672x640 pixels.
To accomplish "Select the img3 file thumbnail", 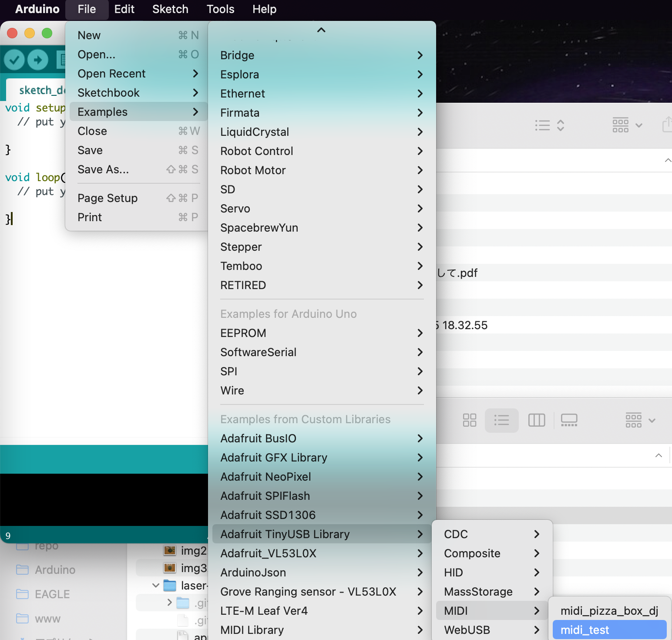I will pos(170,568).
